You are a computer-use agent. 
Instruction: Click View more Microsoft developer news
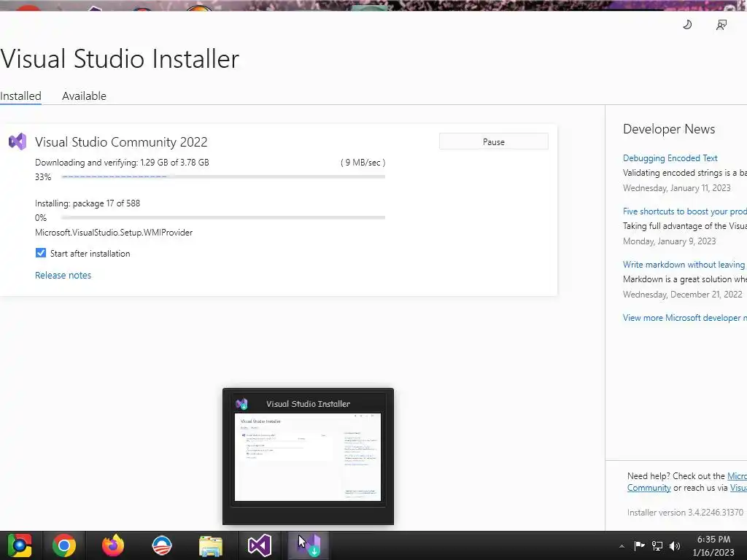684,318
